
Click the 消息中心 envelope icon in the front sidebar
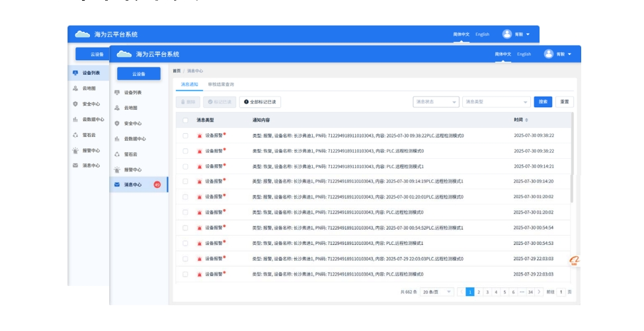coord(117,185)
